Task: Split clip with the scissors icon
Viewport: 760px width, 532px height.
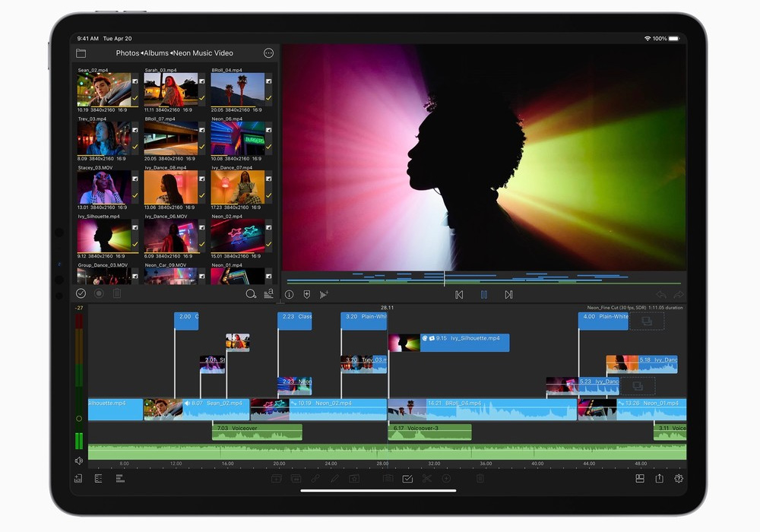Action: click(426, 479)
